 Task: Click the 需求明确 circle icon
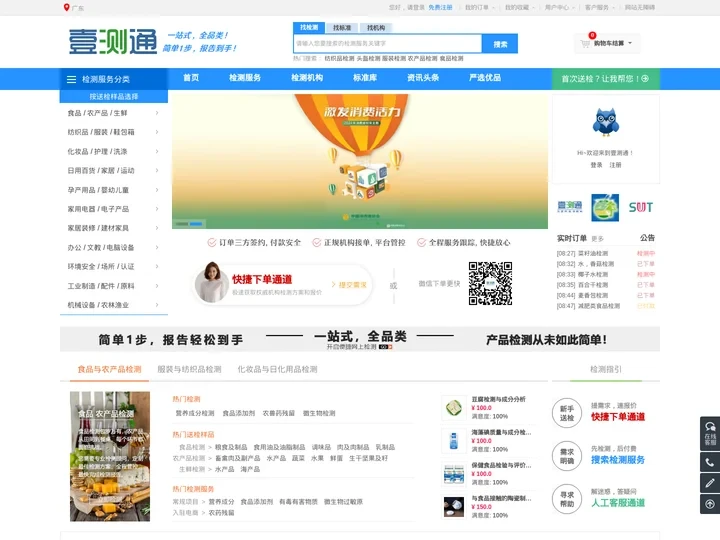pyautogui.click(x=567, y=456)
